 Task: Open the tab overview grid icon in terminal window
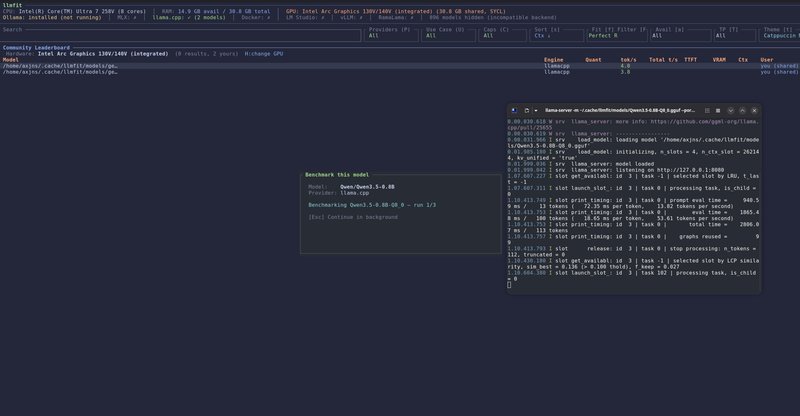pyautogui.click(x=707, y=110)
